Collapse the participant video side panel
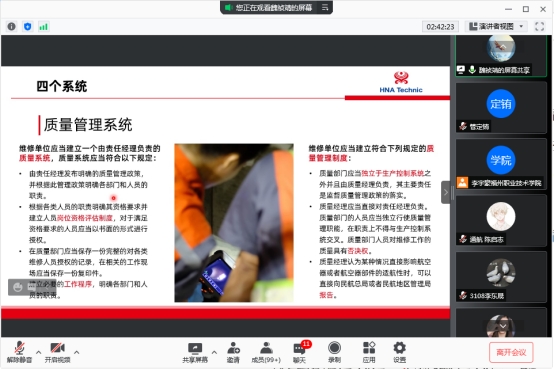Image resolution: width=555 pixels, height=369 pixels. pyautogui.click(x=446, y=192)
